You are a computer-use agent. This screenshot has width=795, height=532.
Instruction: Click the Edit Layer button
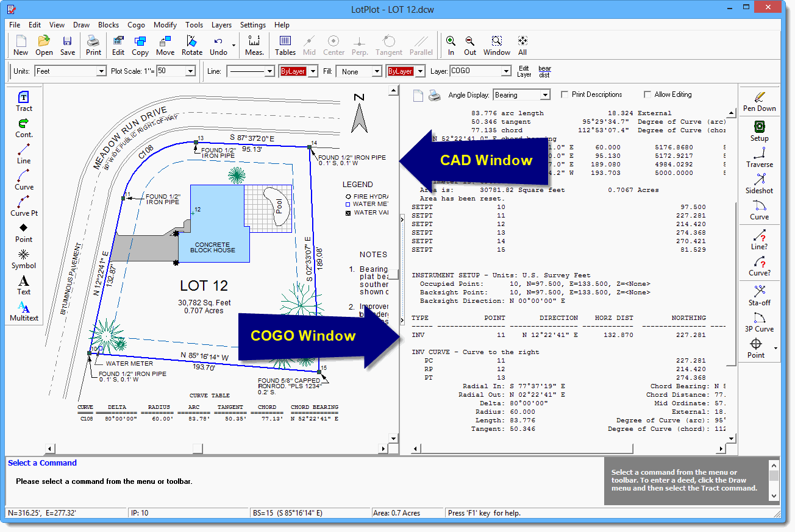point(524,71)
